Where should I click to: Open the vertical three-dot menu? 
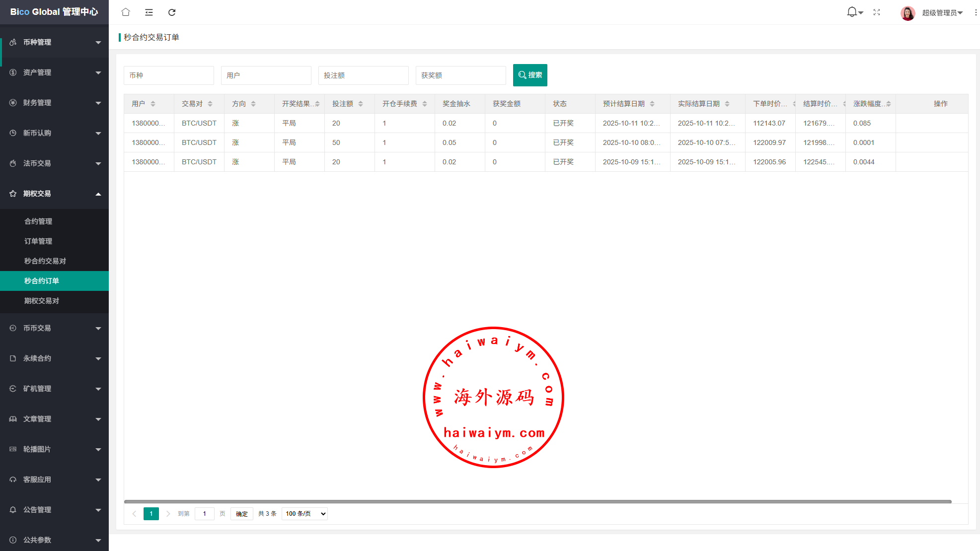click(976, 12)
